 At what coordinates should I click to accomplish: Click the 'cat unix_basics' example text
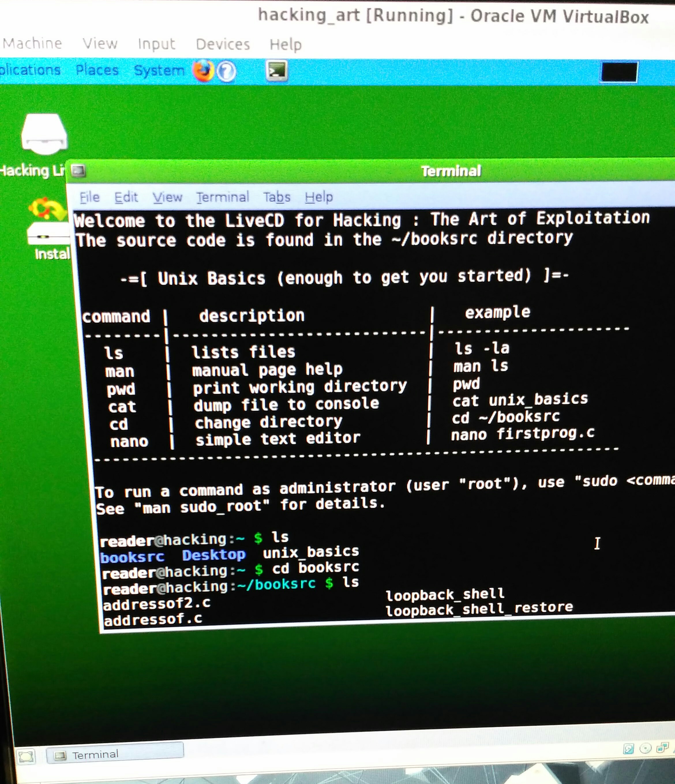[x=520, y=400]
